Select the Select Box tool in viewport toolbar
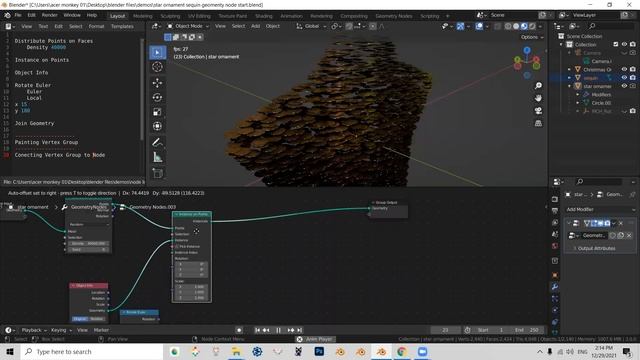This screenshot has height=360, width=640. click(157, 52)
